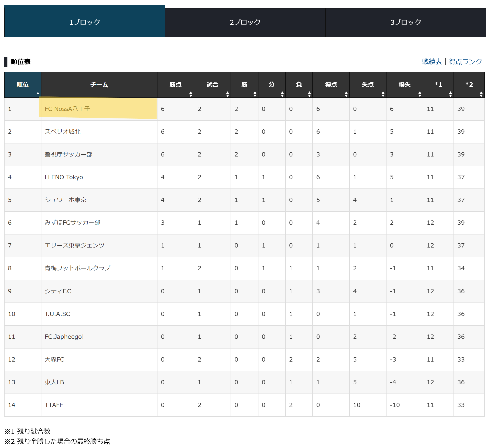488x448 pixels.
Task: Select the 1ブロック tab
Action: (85, 21)
